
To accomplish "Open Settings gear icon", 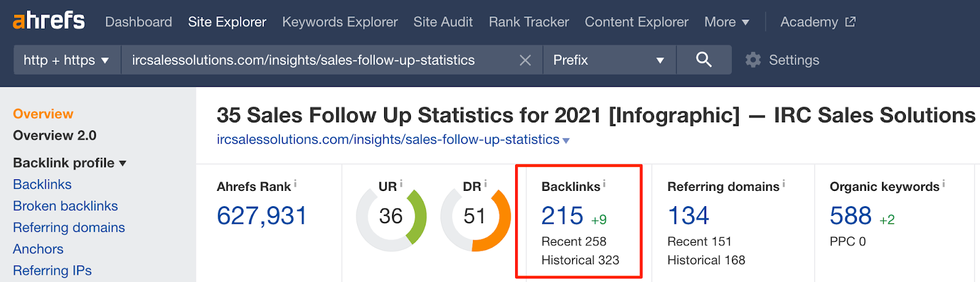I will pos(753,60).
